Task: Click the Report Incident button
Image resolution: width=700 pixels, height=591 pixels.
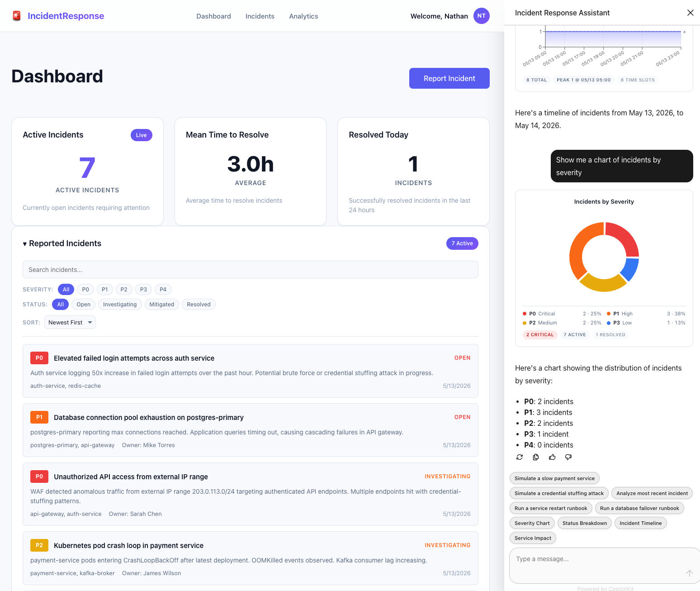Action: point(449,78)
